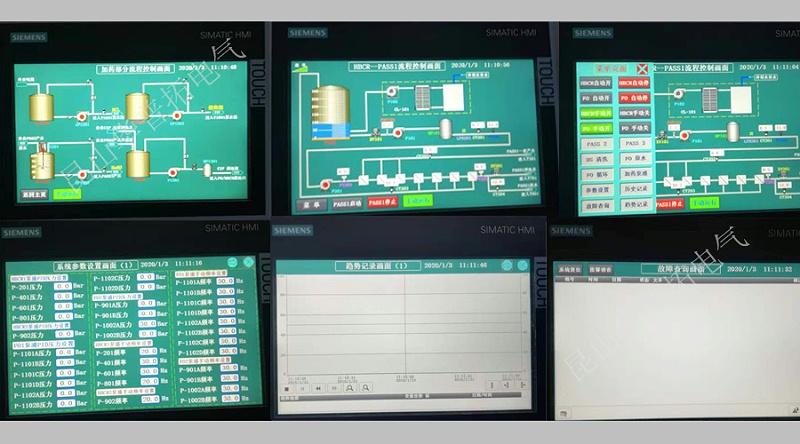Click the P-201压力 value field
This screenshot has height=444, width=800.
(64, 286)
